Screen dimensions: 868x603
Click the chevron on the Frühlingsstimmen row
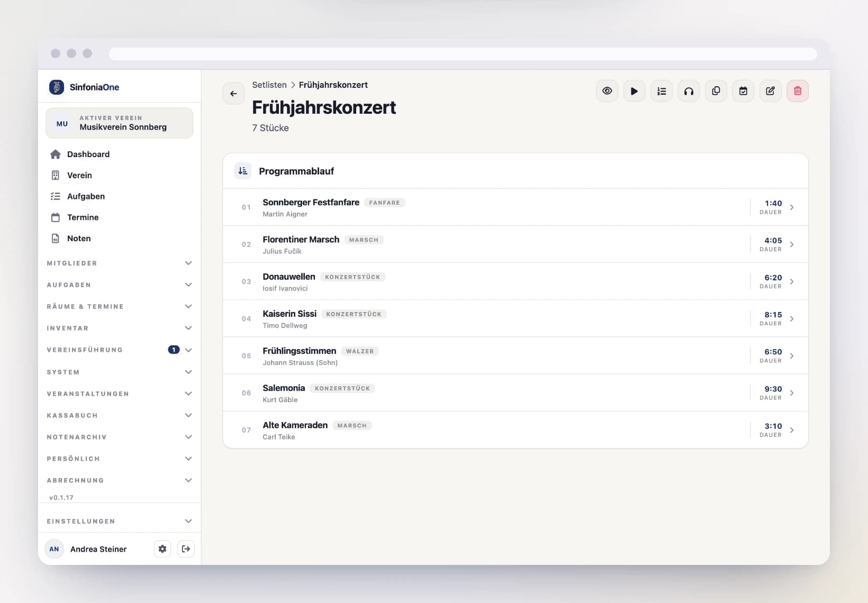click(792, 356)
